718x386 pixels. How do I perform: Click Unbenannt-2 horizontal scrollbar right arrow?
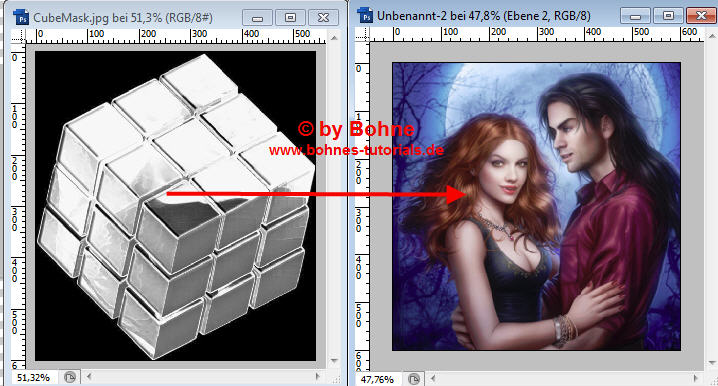point(696,378)
